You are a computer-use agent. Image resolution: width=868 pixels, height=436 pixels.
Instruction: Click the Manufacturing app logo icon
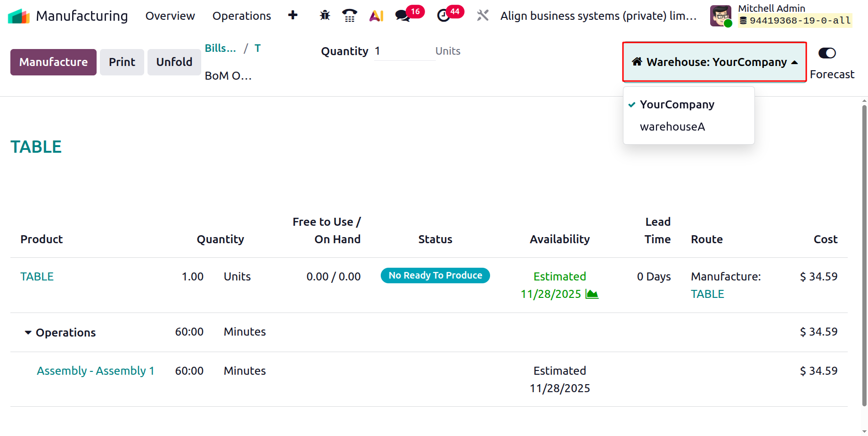point(19,16)
